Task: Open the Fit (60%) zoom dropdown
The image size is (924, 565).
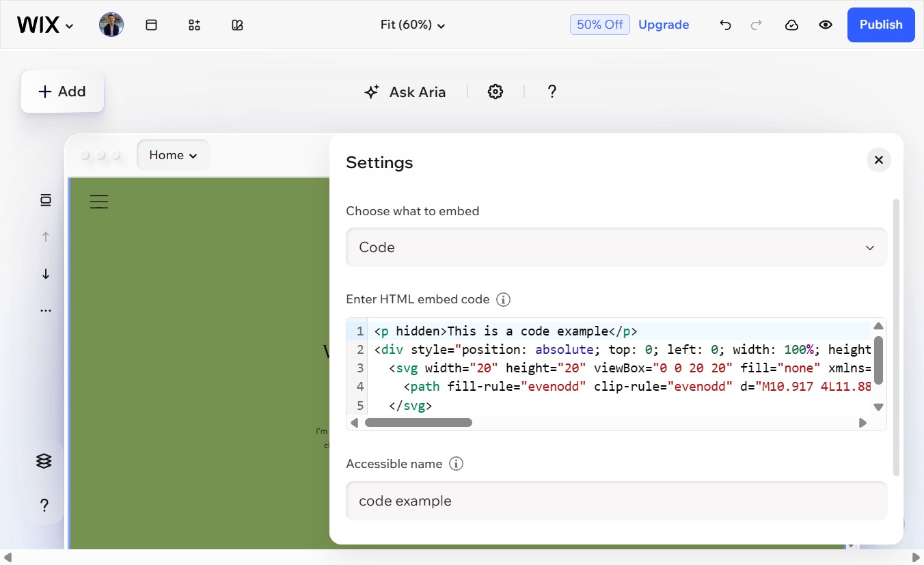Action: 413,25
